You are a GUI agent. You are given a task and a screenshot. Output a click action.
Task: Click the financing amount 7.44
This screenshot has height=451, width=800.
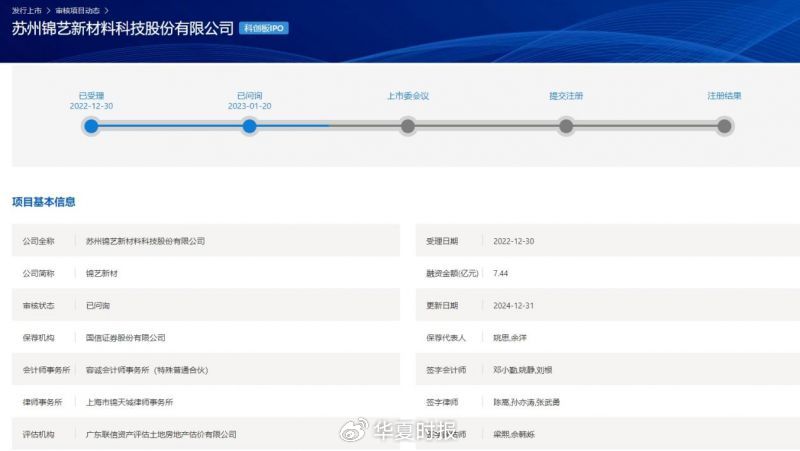point(501,273)
